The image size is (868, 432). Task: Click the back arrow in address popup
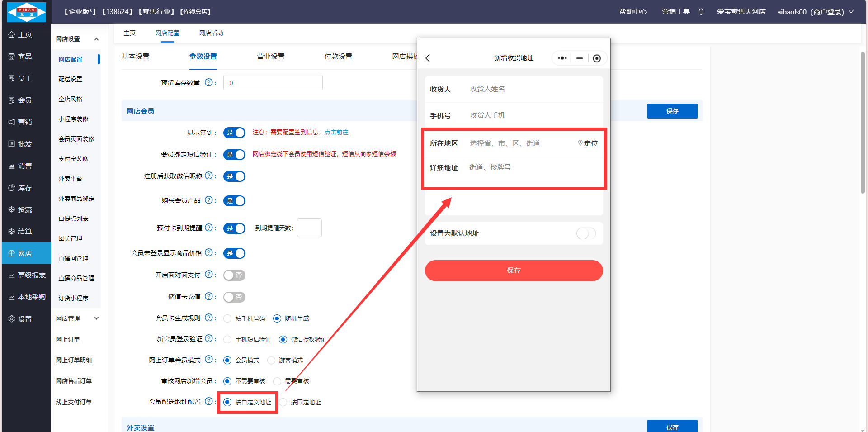pos(428,58)
